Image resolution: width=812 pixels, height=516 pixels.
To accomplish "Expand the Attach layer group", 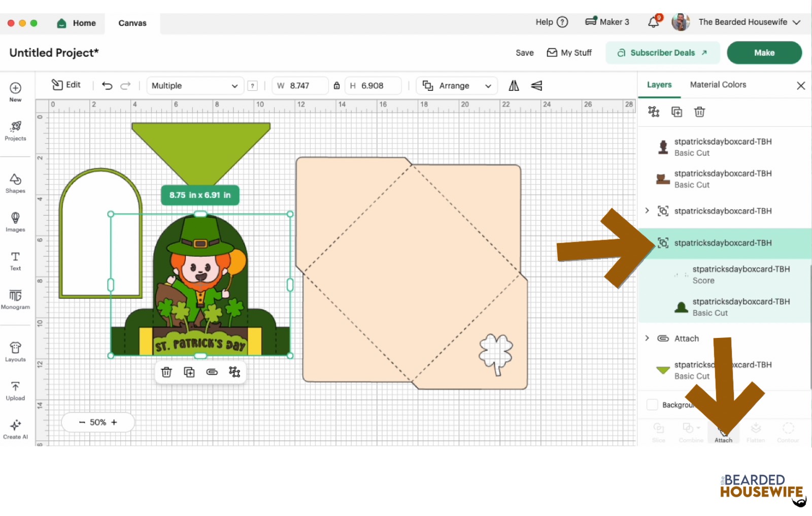I will click(647, 338).
